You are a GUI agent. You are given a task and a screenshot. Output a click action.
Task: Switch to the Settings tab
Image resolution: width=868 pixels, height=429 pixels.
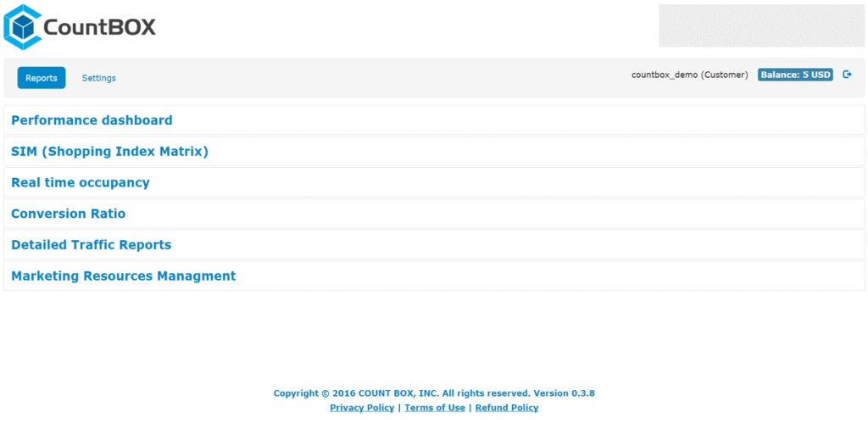pos(99,78)
